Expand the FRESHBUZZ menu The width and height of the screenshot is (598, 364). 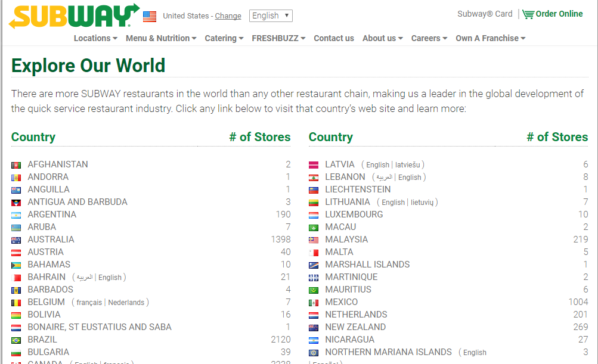coord(278,38)
